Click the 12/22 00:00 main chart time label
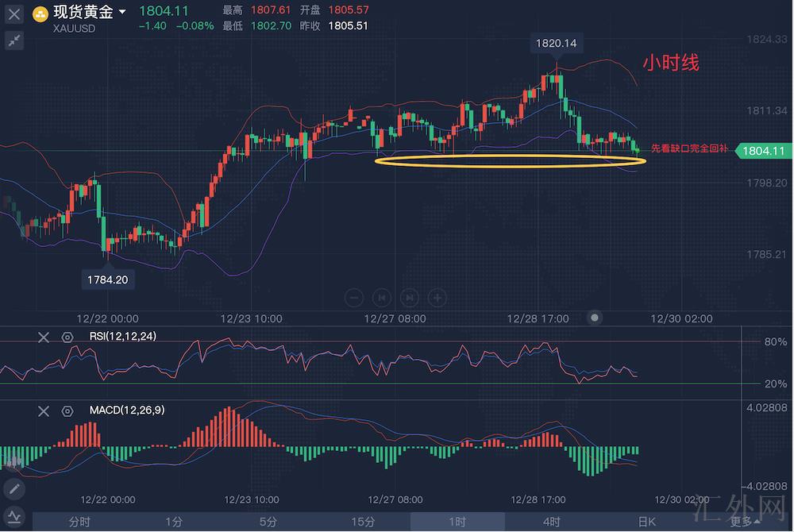Screen dimensions: 794x532 tap(107, 318)
